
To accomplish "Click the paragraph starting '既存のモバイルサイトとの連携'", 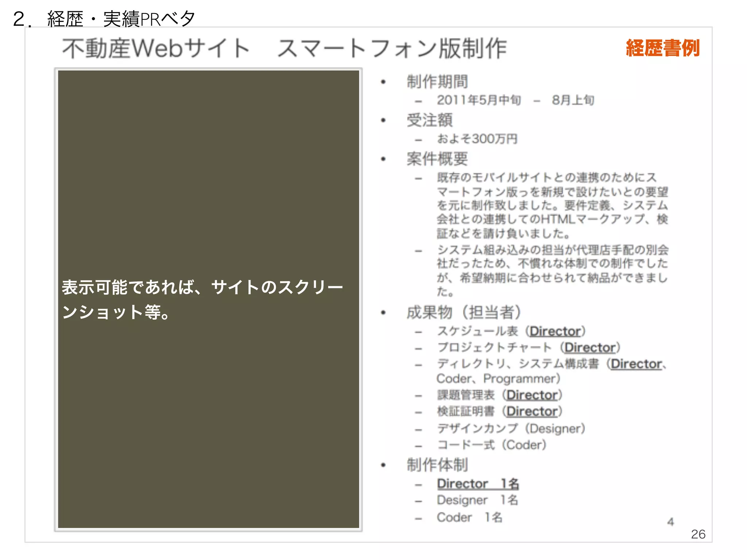I will (553, 205).
